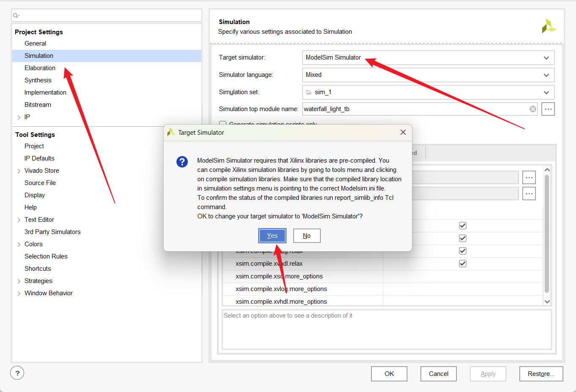Expand the Vivado Store node
The height and width of the screenshot is (392, 576).
pos(19,171)
